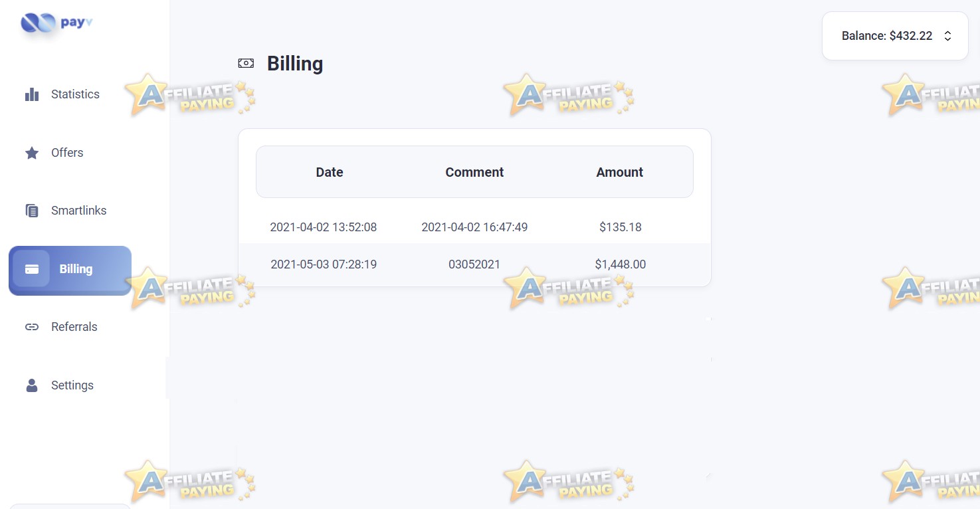Click the Offers star icon

(x=32, y=153)
